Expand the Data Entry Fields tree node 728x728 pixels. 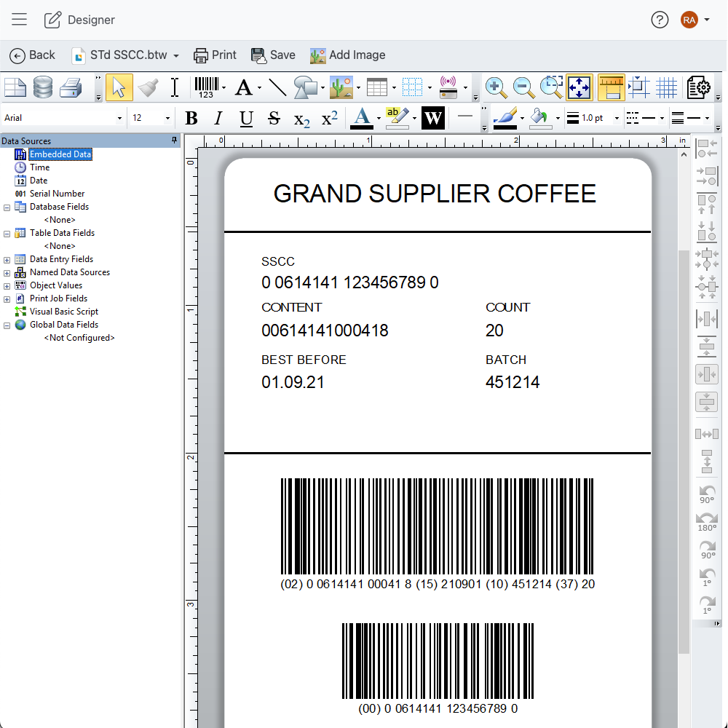[7, 259]
